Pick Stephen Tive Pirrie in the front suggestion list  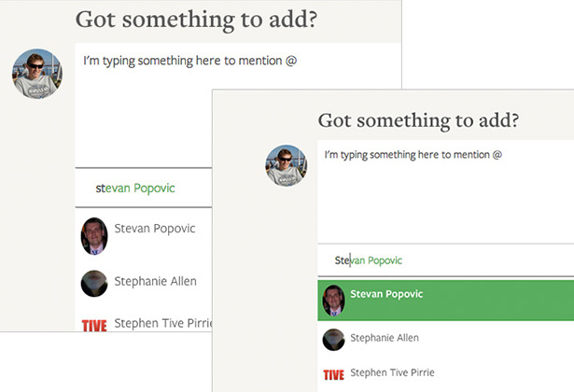coord(392,372)
